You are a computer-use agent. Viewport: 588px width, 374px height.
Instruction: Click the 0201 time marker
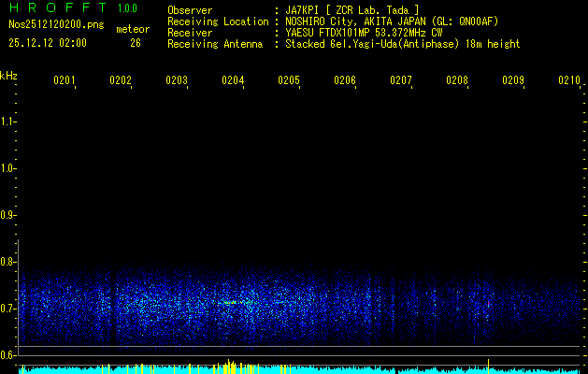(65, 80)
